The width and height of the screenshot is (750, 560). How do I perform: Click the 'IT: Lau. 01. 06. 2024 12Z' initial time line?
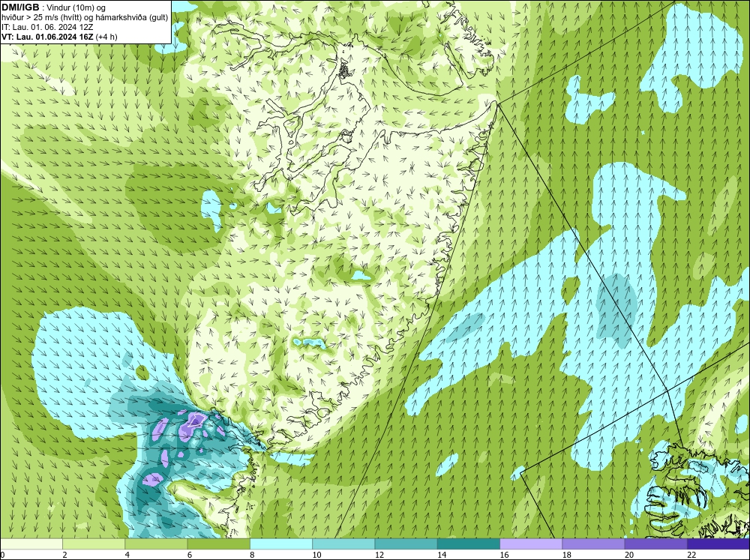(47, 27)
